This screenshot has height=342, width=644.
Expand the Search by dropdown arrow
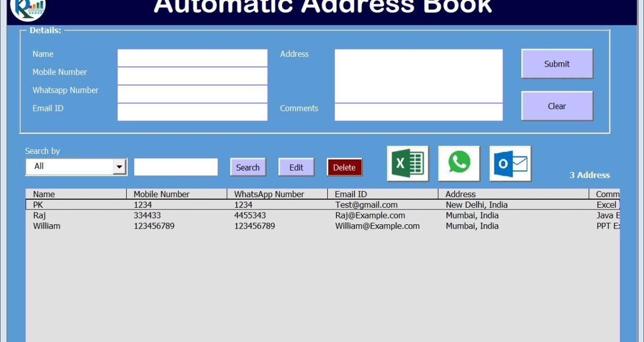click(120, 167)
